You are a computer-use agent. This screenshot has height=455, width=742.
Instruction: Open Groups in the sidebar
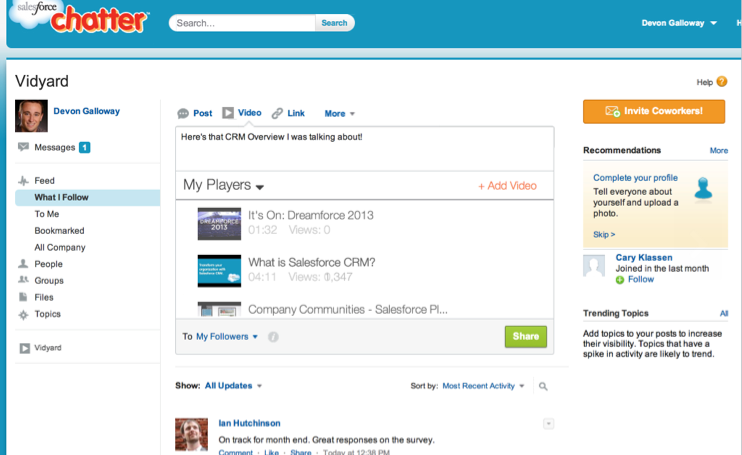coord(49,280)
